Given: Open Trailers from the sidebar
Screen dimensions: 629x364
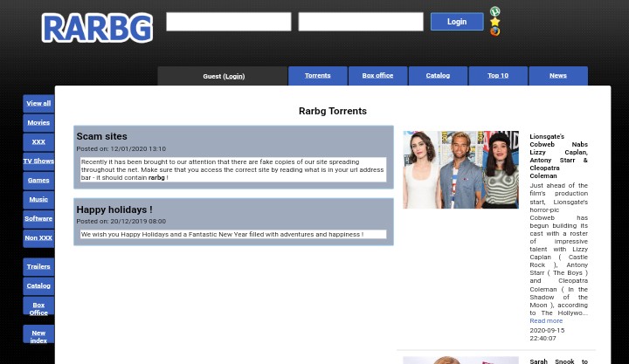Looking at the screenshot, I should (x=38, y=266).
